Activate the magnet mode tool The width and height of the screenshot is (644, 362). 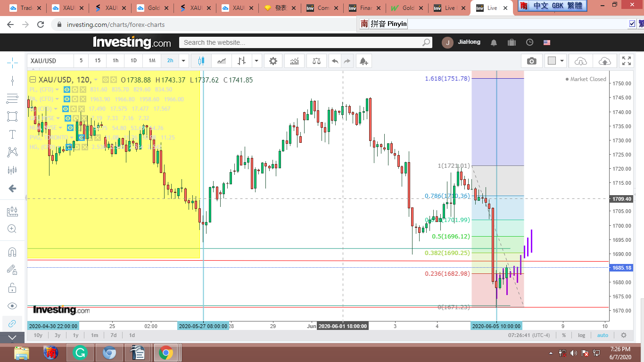12,252
